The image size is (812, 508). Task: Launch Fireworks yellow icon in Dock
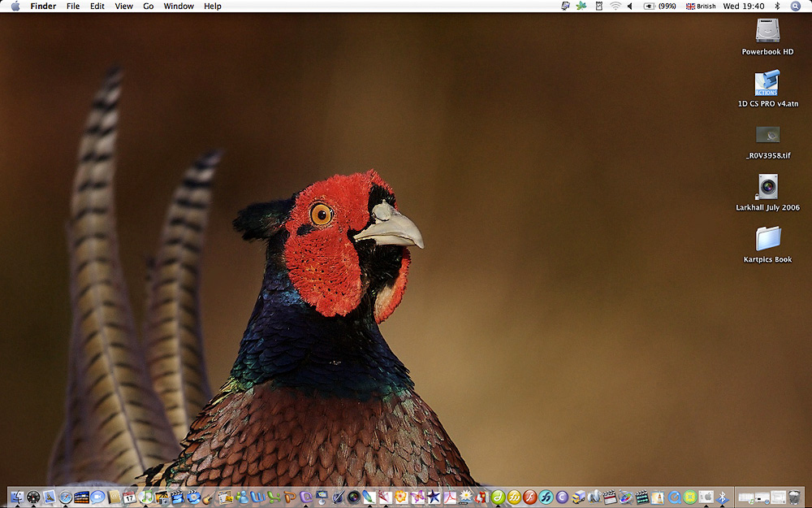(514, 497)
